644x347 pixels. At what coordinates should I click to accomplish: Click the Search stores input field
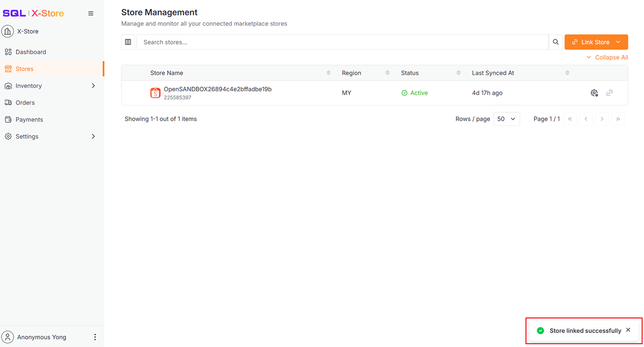click(342, 42)
